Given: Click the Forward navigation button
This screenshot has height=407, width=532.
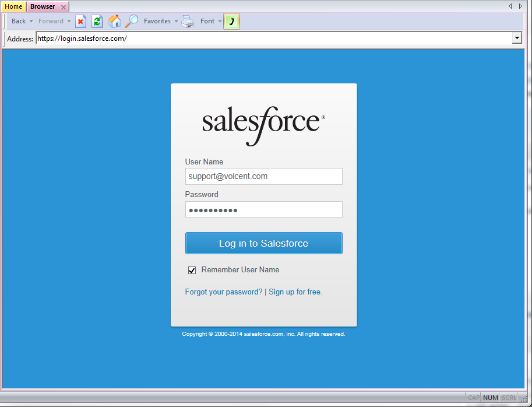Looking at the screenshot, I should pos(51,21).
